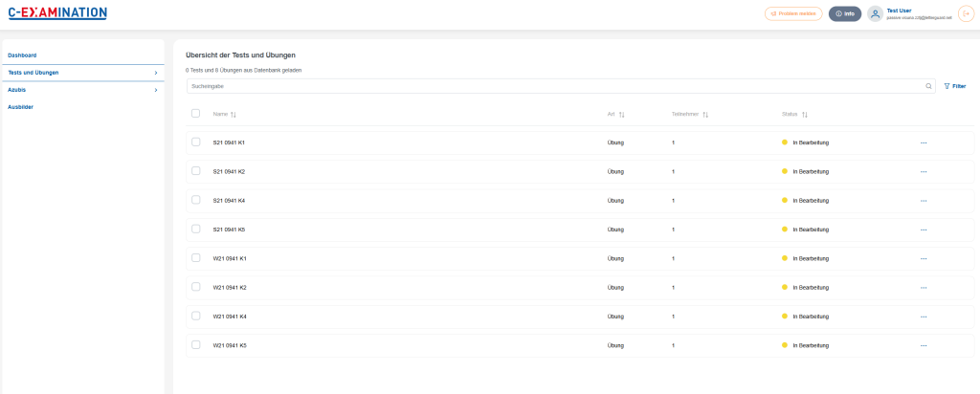Expand the Azubis sidebar chevron
Viewport: 980px width, 394px height.
(155, 90)
